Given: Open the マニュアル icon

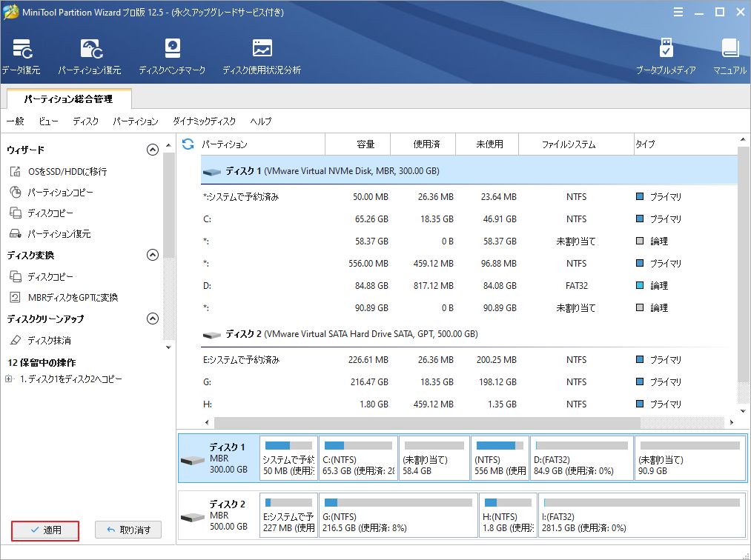Looking at the screenshot, I should coord(730,56).
